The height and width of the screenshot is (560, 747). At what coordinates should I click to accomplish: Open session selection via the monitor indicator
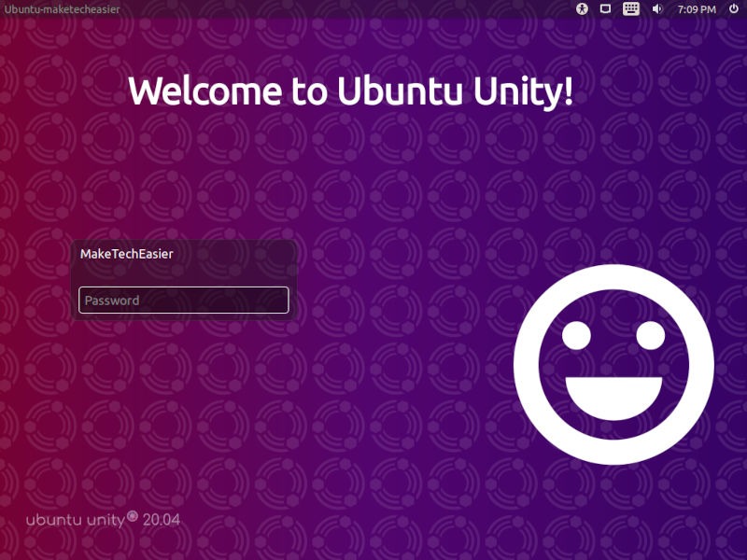click(x=607, y=10)
